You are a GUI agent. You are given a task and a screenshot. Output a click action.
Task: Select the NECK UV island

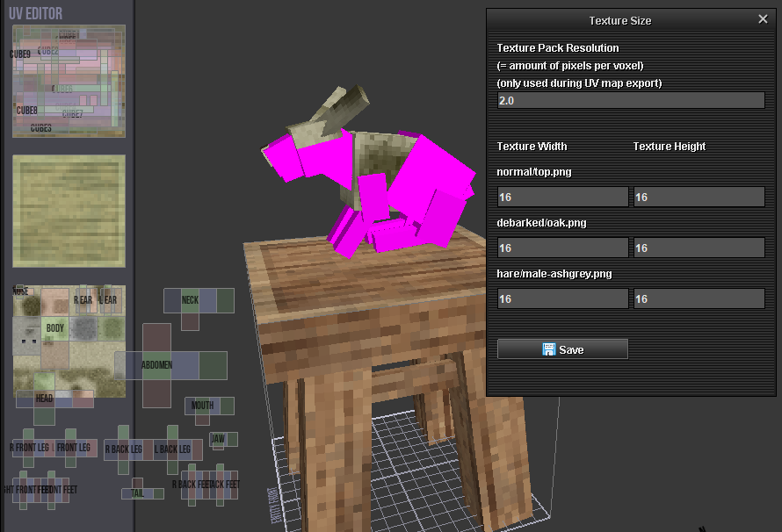[x=191, y=300]
